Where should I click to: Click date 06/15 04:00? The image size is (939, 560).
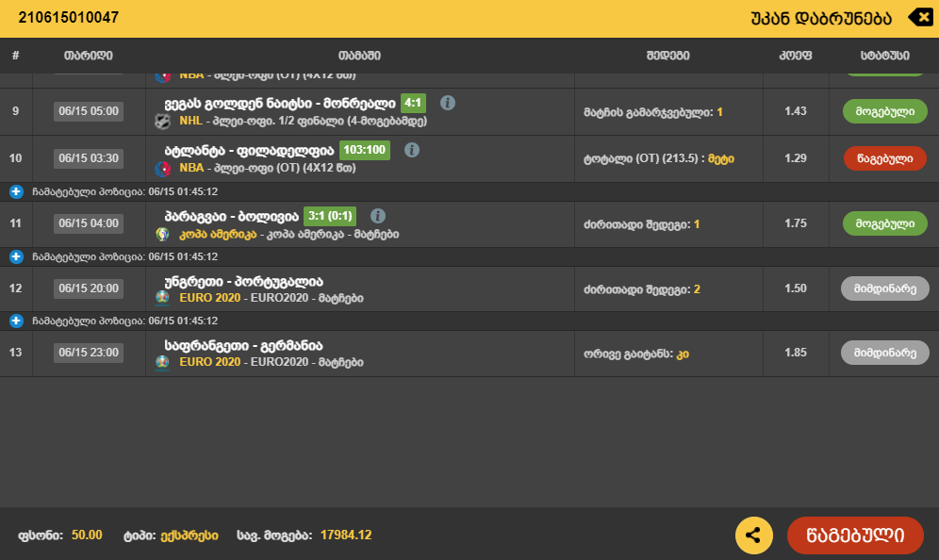pos(89,223)
